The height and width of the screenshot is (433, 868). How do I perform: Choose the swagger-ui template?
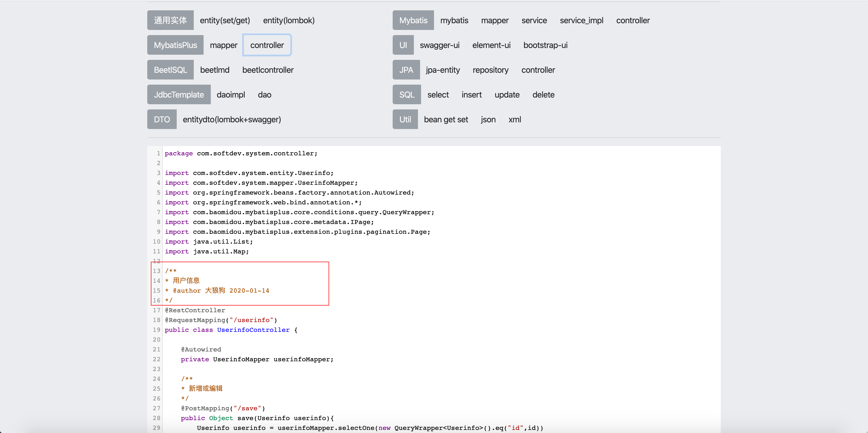click(x=439, y=45)
